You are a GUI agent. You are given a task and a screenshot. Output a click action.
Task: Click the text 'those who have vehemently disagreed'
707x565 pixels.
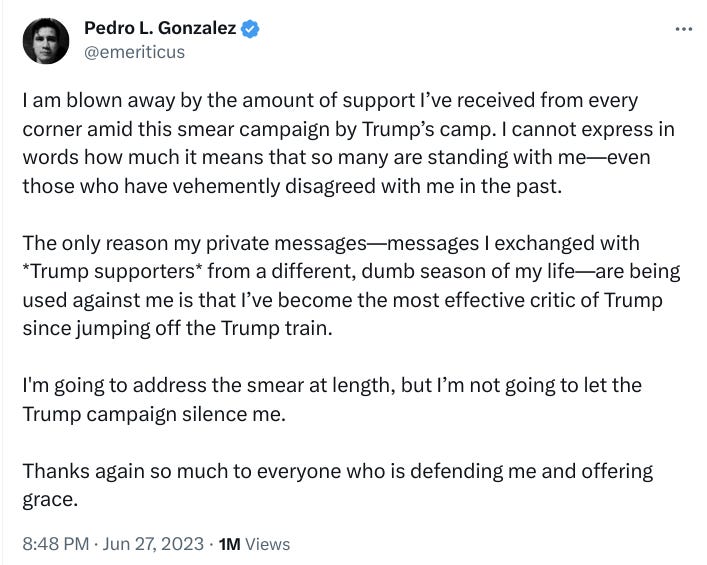(x=199, y=186)
